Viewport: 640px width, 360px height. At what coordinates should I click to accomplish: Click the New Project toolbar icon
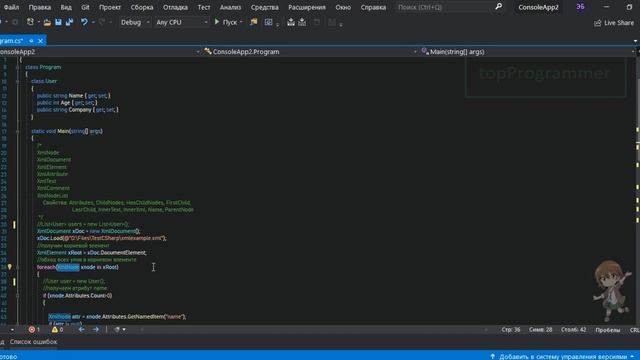[x=30, y=22]
